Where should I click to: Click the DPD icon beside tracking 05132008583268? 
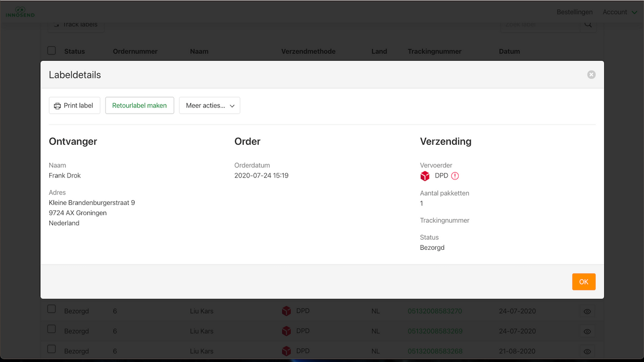pos(286,351)
